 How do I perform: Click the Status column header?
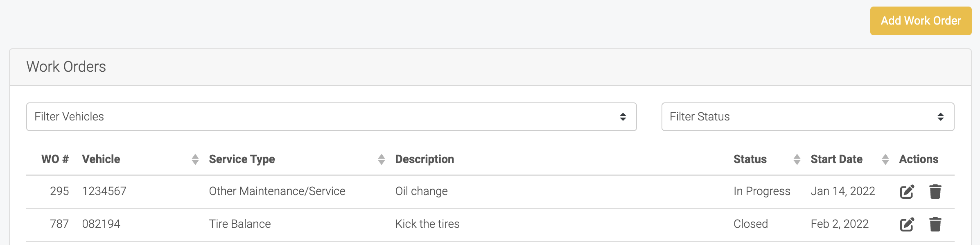[x=750, y=159]
